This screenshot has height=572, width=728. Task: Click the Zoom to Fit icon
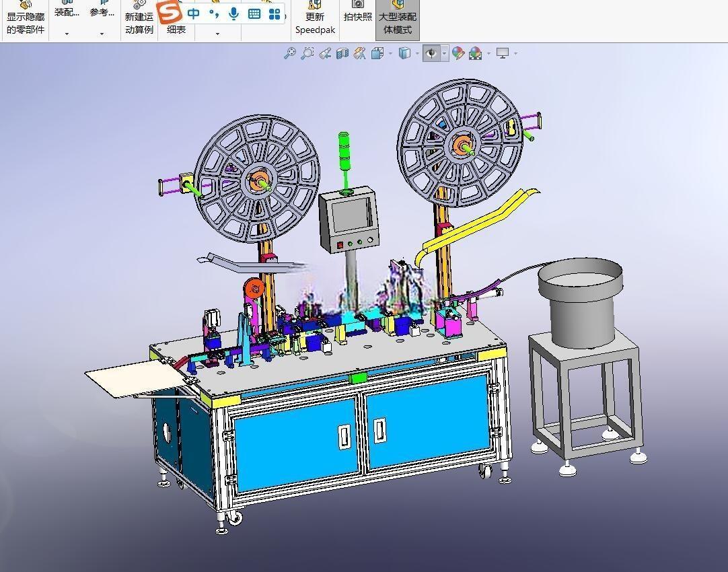290,53
